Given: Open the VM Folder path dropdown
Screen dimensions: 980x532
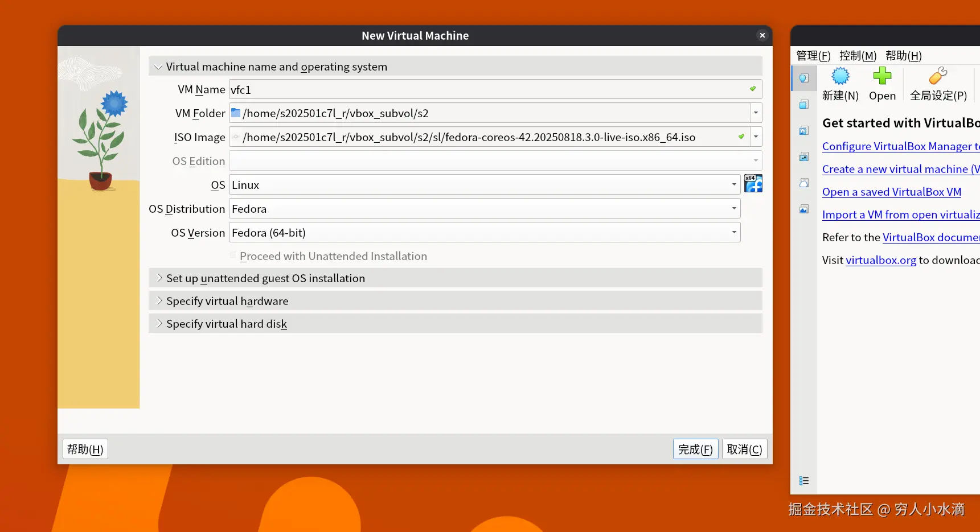Looking at the screenshot, I should click(x=756, y=113).
